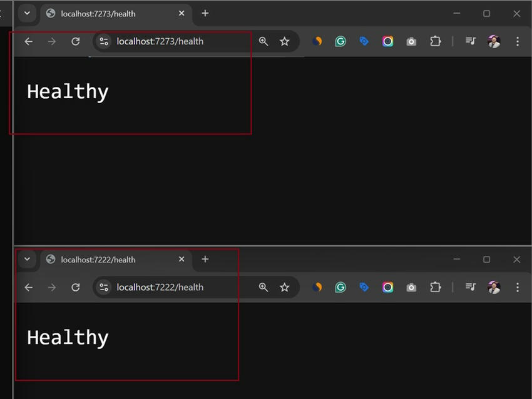The image size is (532, 399).
Task: Open site info icon in 7222 address bar
Action: [104, 288]
